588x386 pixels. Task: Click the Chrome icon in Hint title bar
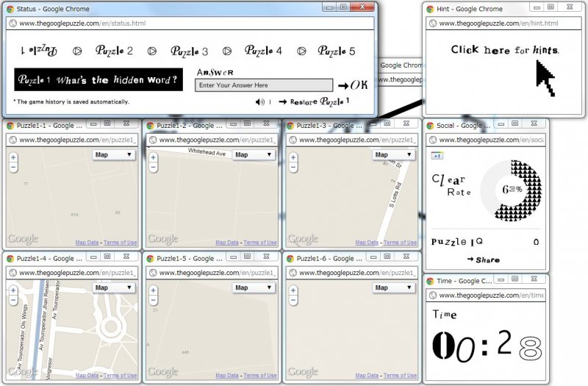[430, 9]
